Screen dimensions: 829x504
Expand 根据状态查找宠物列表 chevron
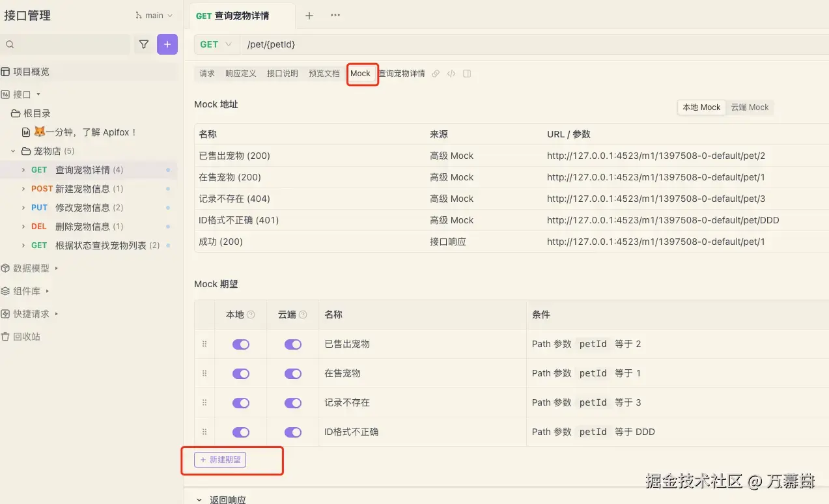point(23,245)
